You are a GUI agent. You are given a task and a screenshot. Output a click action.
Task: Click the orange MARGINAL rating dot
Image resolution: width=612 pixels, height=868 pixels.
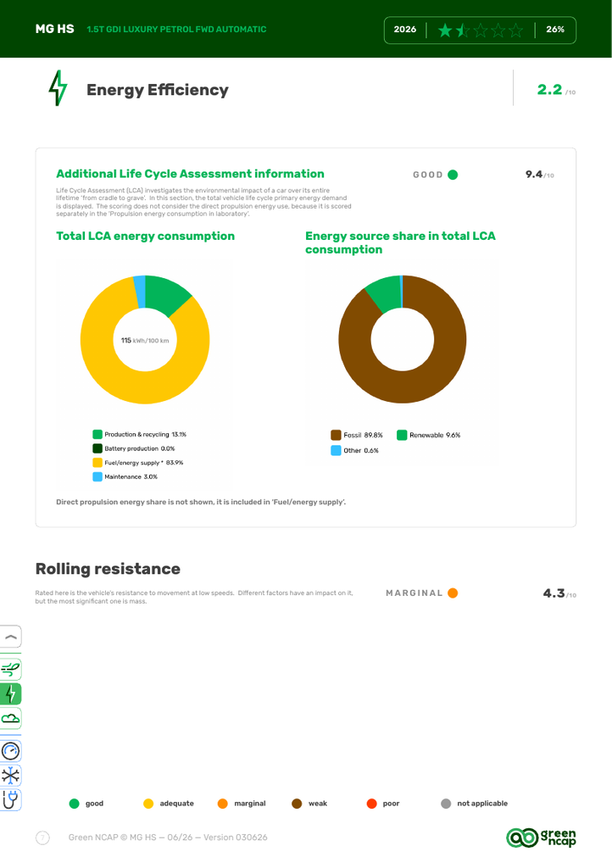tap(453, 593)
